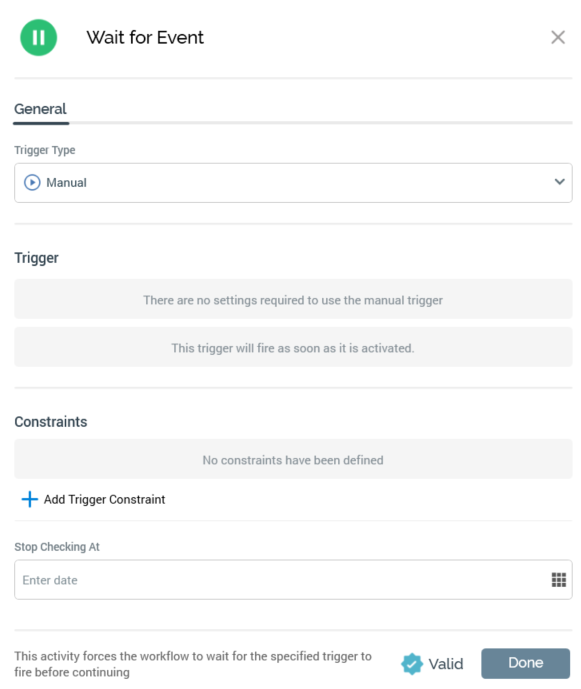Image resolution: width=581 pixels, height=689 pixels.
Task: Click the Wait for Event title text
Action: click(145, 37)
